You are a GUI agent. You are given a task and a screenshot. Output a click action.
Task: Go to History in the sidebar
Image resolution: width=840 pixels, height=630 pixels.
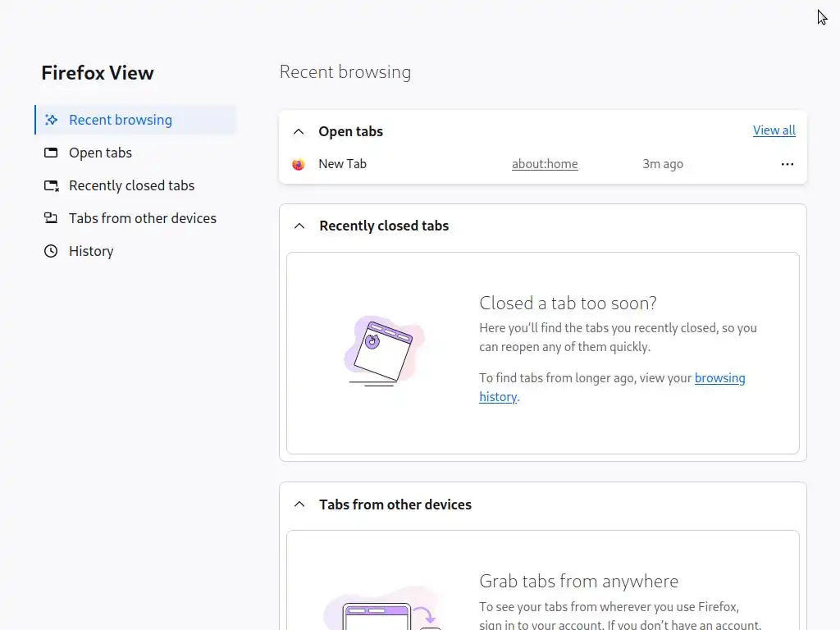coord(91,251)
